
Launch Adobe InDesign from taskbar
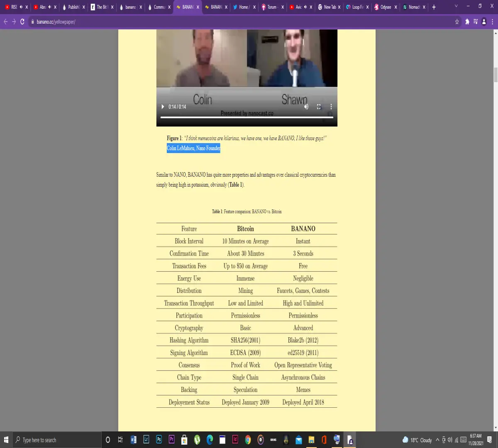(x=235, y=440)
